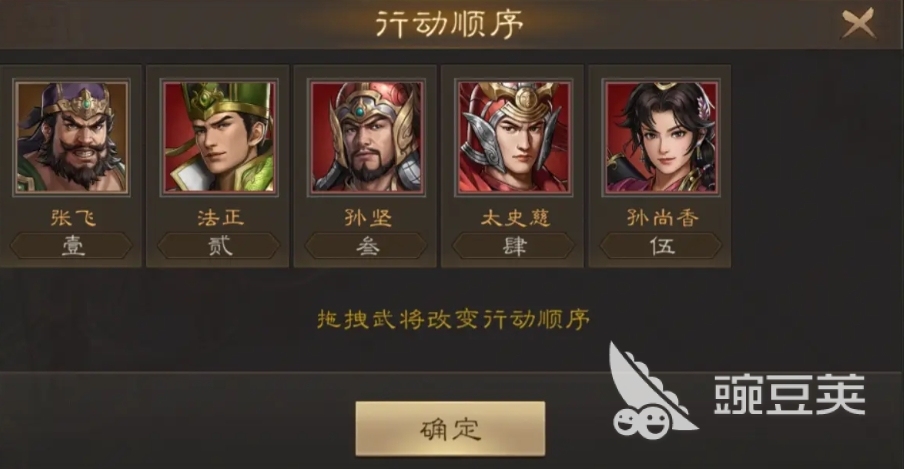
Task: Select Sun Jian's portrait (孙坚)
Action: (x=367, y=138)
